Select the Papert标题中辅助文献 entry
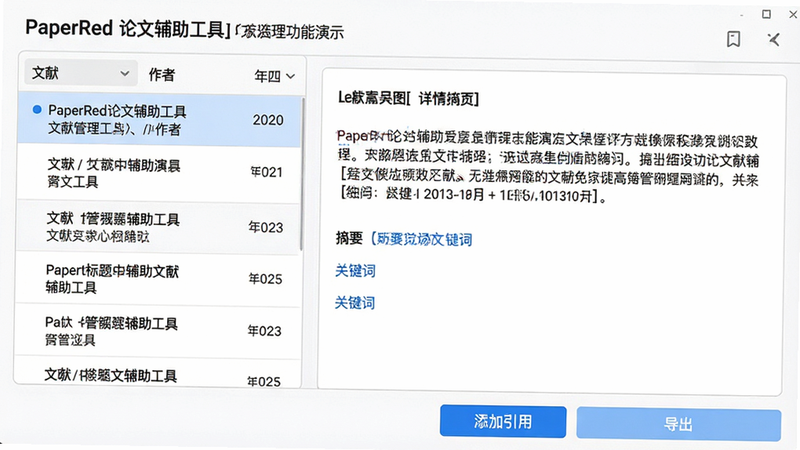Viewport: 800px width, 450px height. tap(158, 279)
